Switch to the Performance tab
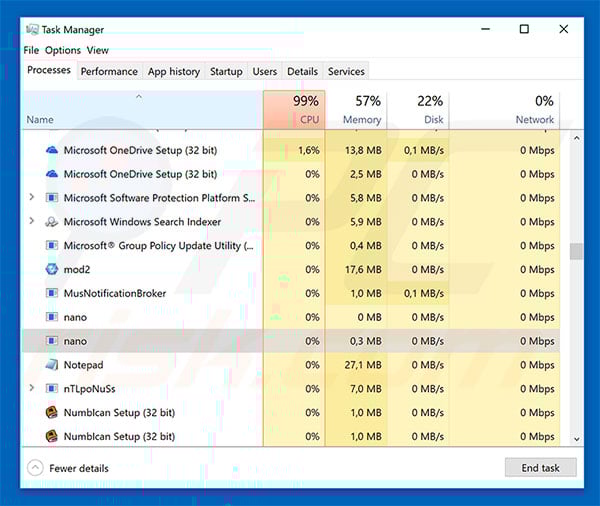The height and width of the screenshot is (506, 600). 109,72
